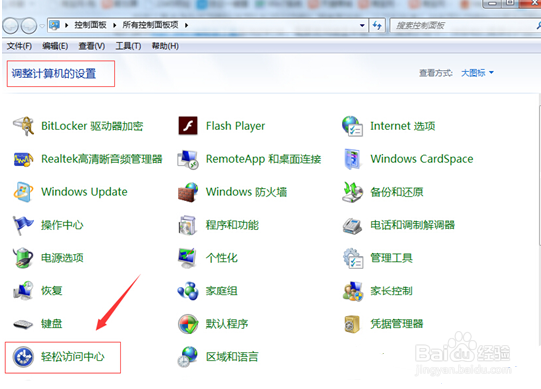Go back with the Back navigation button
The width and height of the screenshot is (541, 389).
10,26
